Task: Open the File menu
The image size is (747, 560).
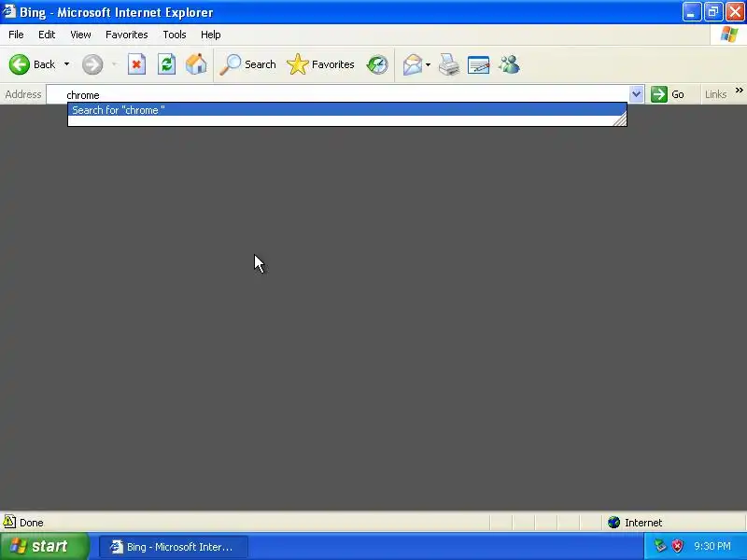Action: [16, 35]
